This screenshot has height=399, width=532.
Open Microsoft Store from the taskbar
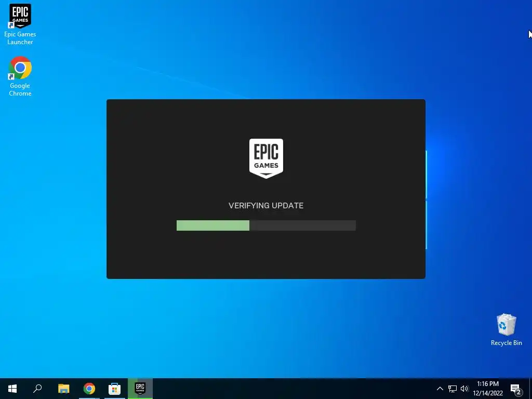[x=115, y=389]
